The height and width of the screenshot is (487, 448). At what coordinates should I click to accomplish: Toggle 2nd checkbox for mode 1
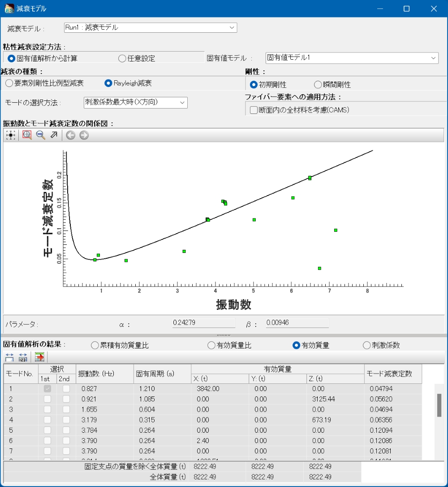[x=66, y=388]
